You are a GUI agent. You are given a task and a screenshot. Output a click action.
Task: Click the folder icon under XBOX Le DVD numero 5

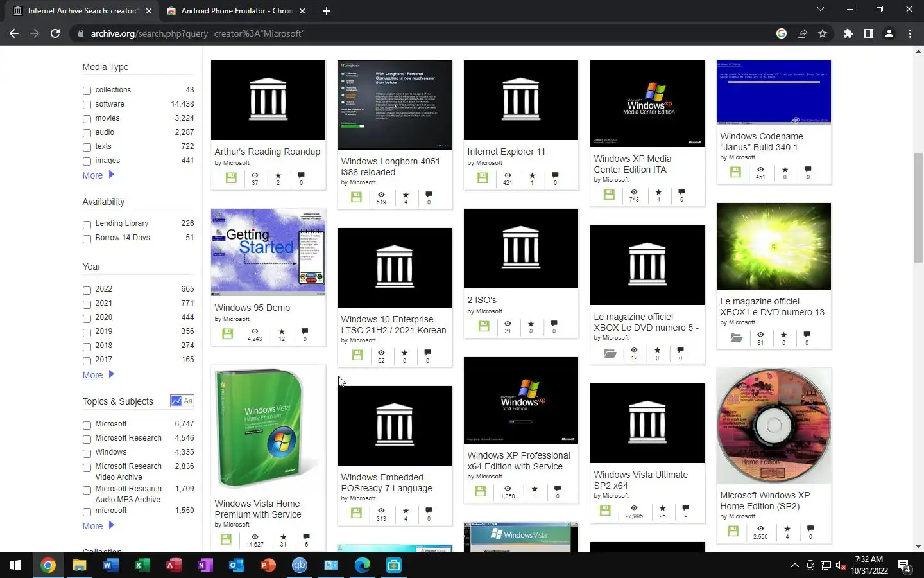point(610,353)
